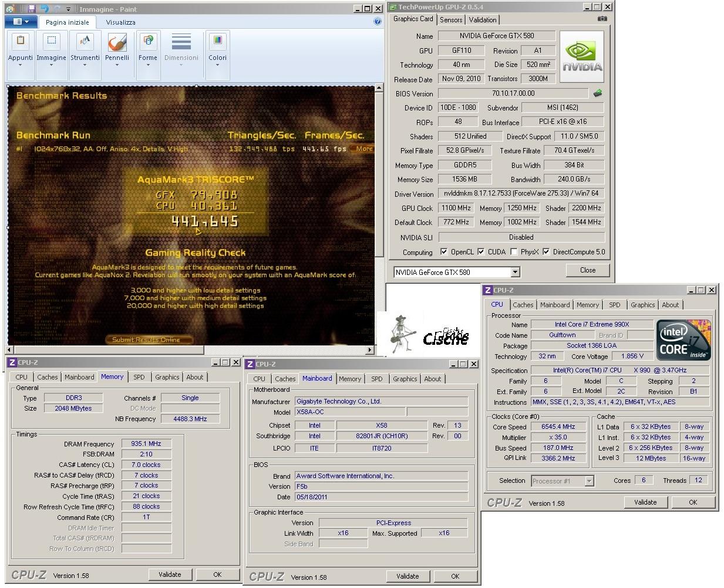The width and height of the screenshot is (724, 588).
Task: Click OK in mainboard CPU-Z window
Action: (455, 576)
